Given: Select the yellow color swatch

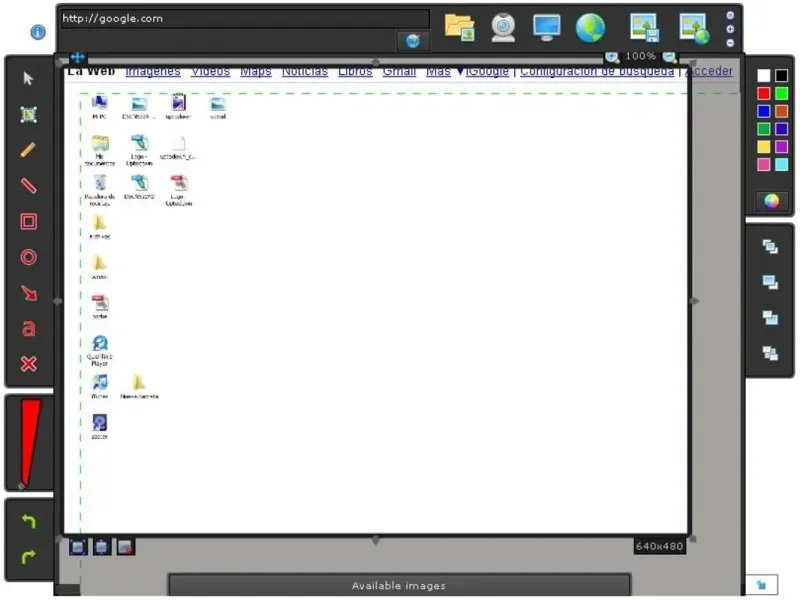Looking at the screenshot, I should point(764,147).
